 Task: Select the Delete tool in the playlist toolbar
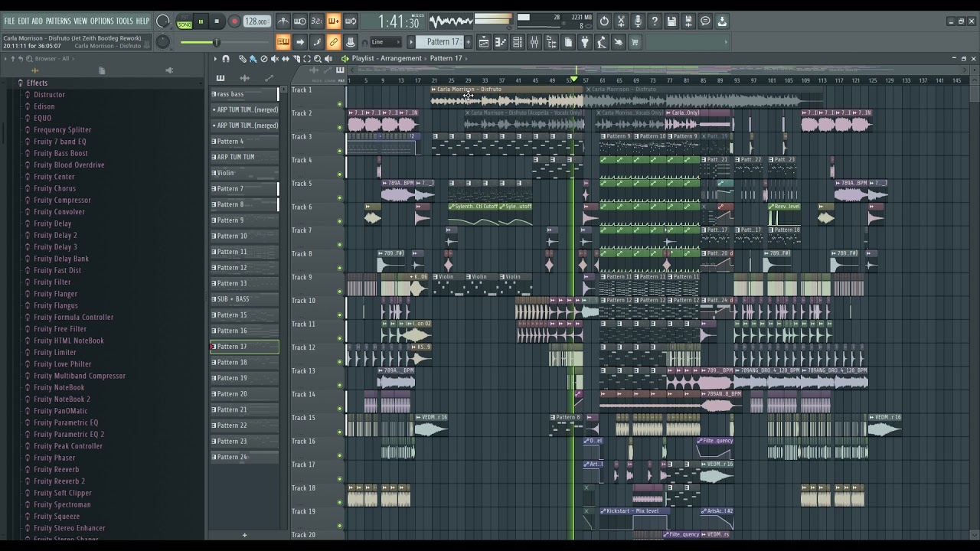tap(264, 58)
